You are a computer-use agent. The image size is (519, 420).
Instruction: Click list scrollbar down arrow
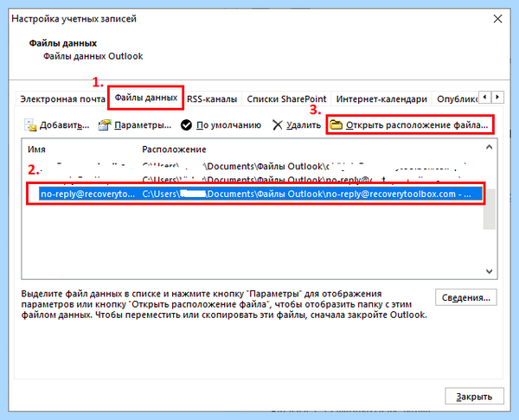[x=490, y=271]
